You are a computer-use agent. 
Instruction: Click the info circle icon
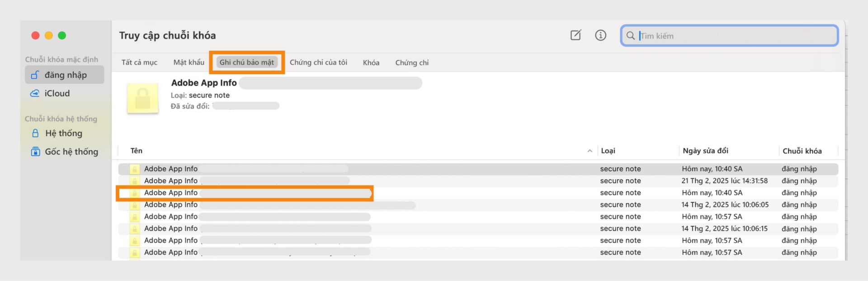click(x=600, y=35)
